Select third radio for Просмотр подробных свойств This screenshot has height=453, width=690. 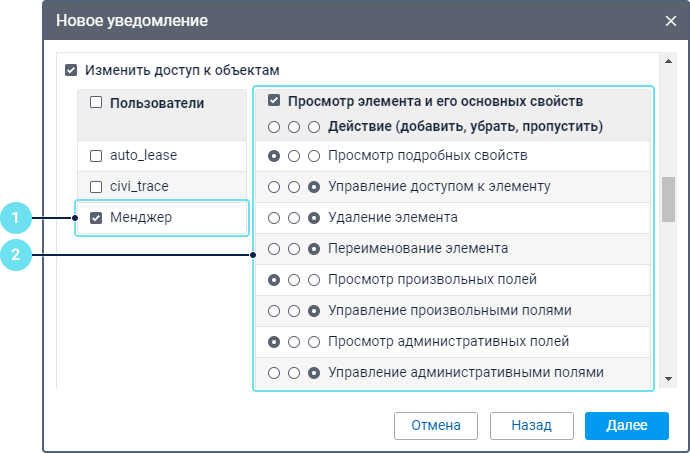[314, 157]
